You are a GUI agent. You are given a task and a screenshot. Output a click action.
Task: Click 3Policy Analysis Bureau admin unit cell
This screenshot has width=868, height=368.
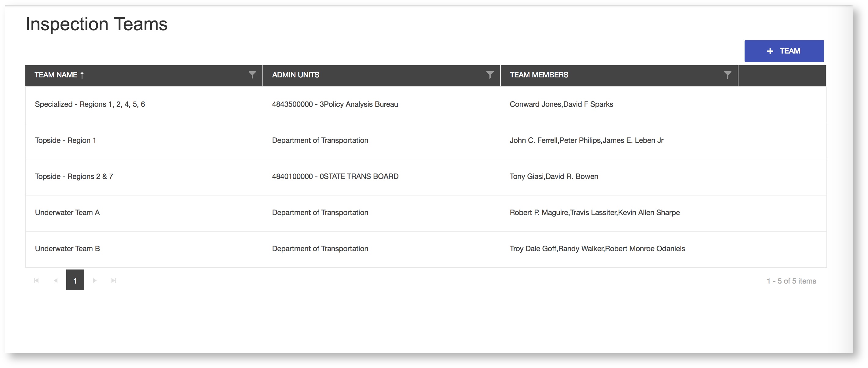click(335, 104)
